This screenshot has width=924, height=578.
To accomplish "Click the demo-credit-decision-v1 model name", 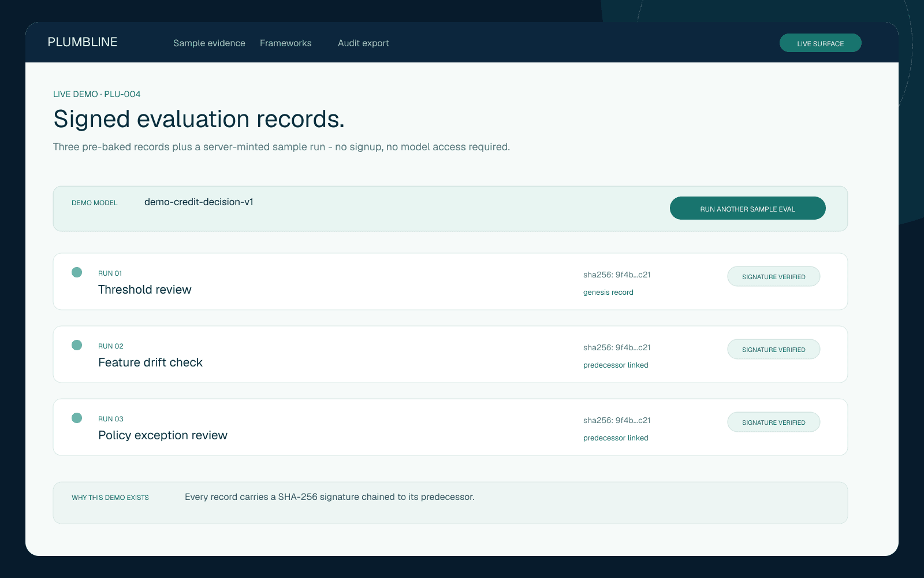I will pos(199,202).
